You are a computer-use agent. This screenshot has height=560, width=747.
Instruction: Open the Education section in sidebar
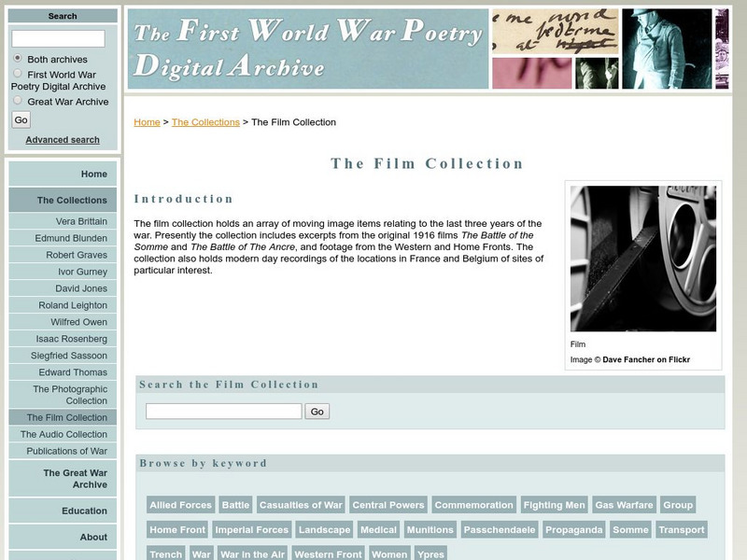pyautogui.click(x=84, y=511)
